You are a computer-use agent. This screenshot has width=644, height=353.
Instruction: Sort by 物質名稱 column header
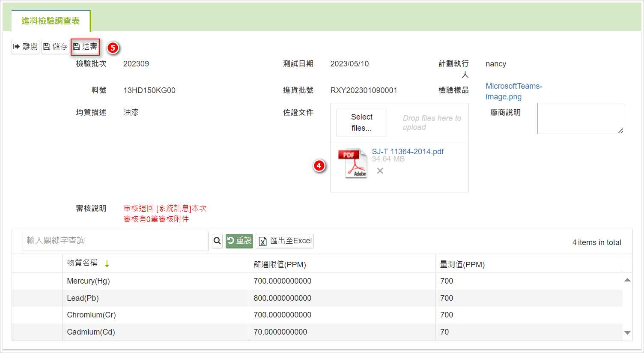pos(155,263)
